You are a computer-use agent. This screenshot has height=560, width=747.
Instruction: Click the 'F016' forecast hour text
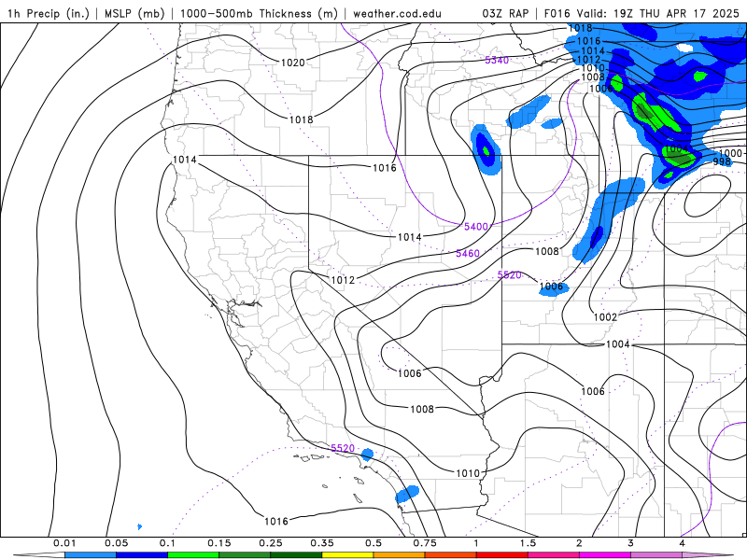(x=557, y=13)
